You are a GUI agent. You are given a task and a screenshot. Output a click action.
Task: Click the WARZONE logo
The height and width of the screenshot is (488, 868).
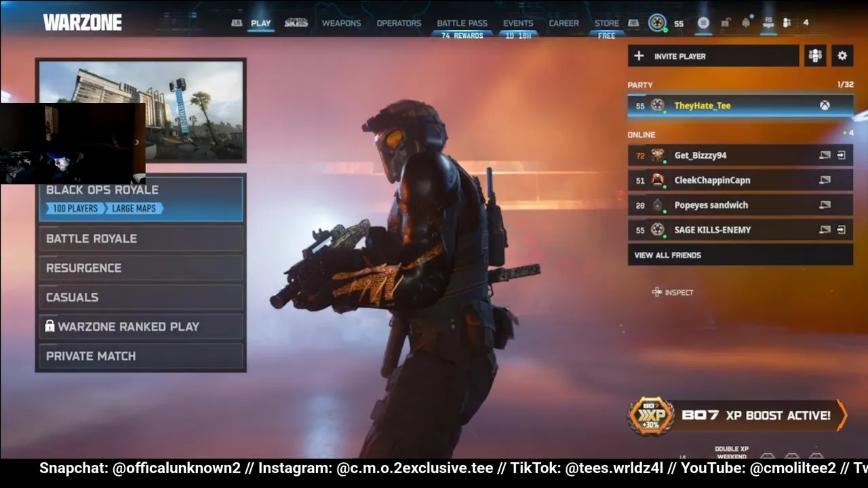tap(83, 22)
